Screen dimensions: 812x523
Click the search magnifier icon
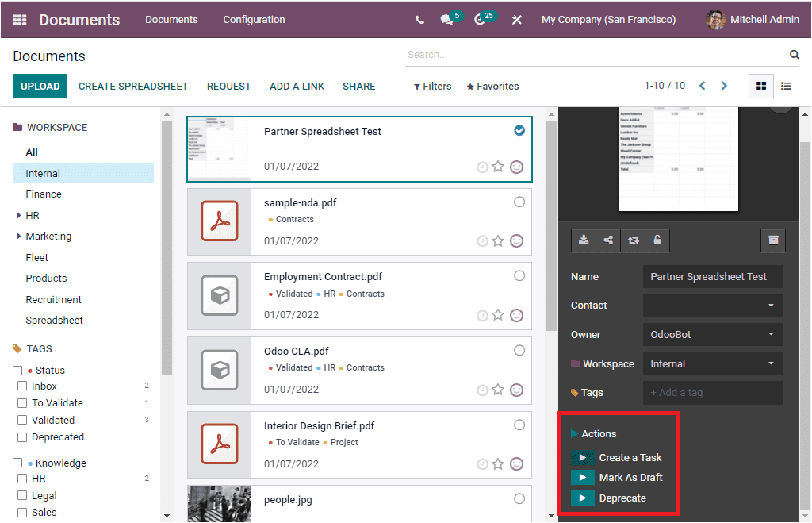(795, 55)
